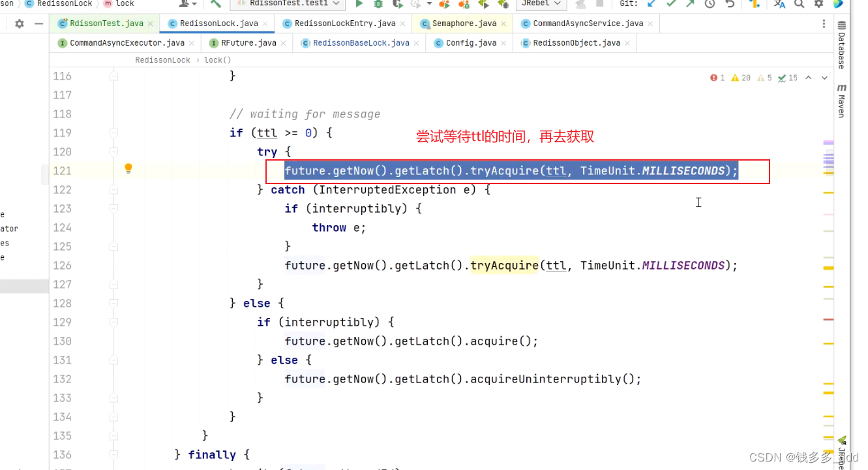Viewport: 868px width, 470px height.
Task: Open the Maven tool window
Action: (x=841, y=100)
